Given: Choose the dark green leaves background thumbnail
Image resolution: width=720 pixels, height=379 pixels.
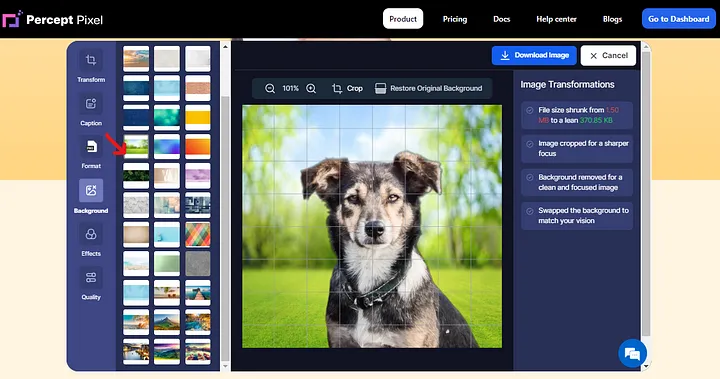Looking at the screenshot, I should (x=136, y=175).
